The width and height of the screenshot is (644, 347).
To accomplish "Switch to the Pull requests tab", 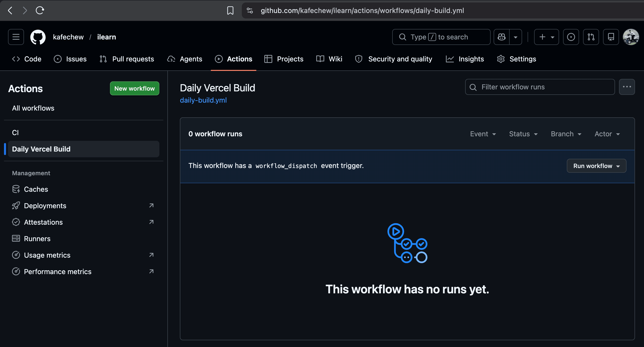I will pos(127,59).
